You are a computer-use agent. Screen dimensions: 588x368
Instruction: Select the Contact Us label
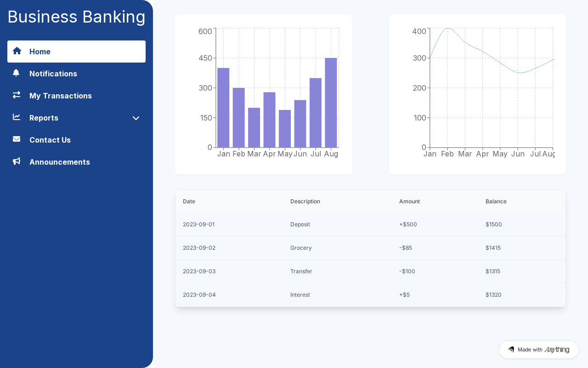[x=50, y=140]
